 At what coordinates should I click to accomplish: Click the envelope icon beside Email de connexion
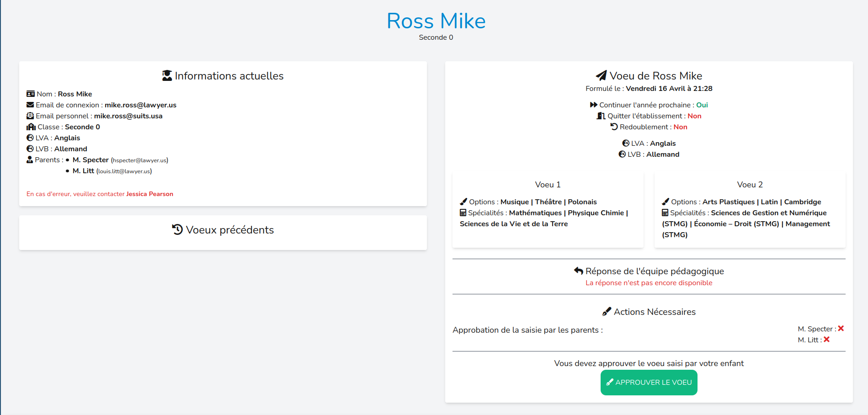30,105
